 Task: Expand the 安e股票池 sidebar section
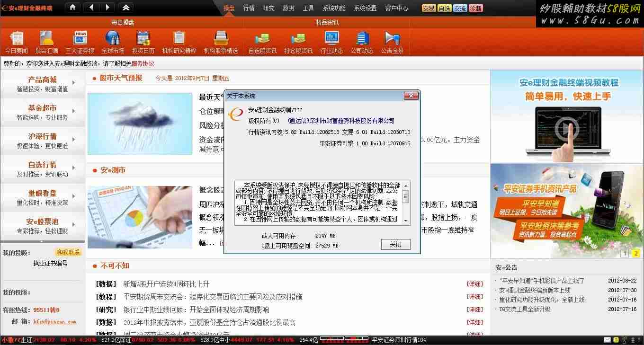click(43, 226)
